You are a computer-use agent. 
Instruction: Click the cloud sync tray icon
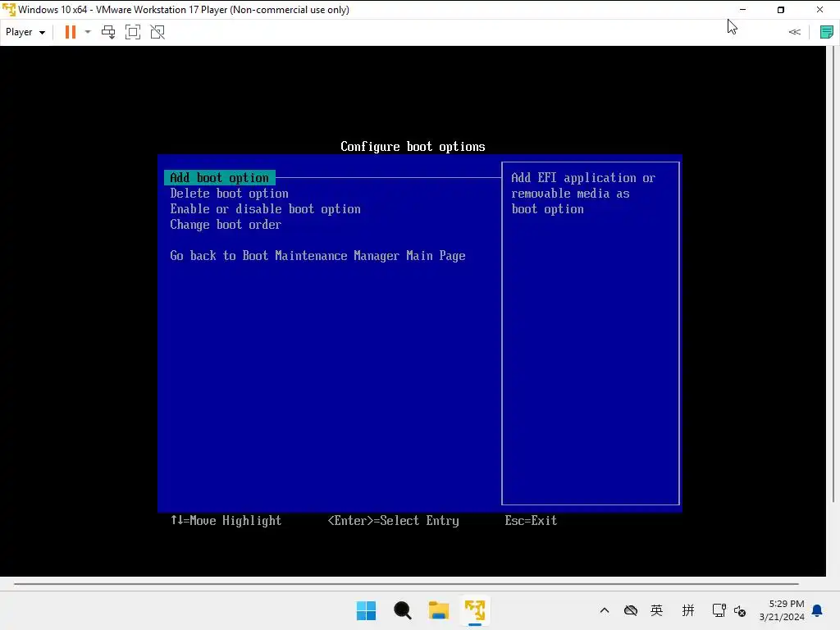tap(631, 610)
